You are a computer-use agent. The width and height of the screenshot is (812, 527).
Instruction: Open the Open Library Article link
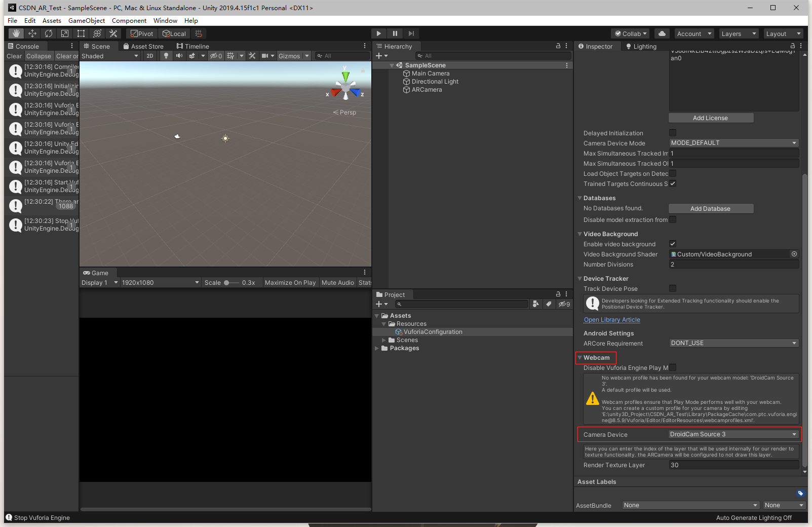(x=611, y=319)
